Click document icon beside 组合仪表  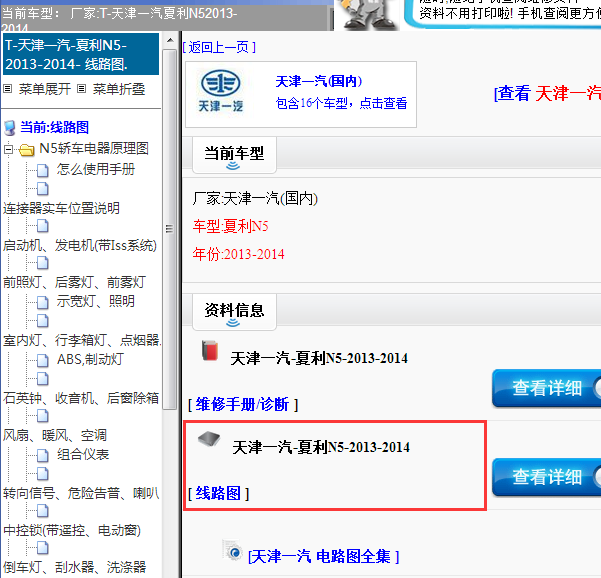(x=43, y=455)
